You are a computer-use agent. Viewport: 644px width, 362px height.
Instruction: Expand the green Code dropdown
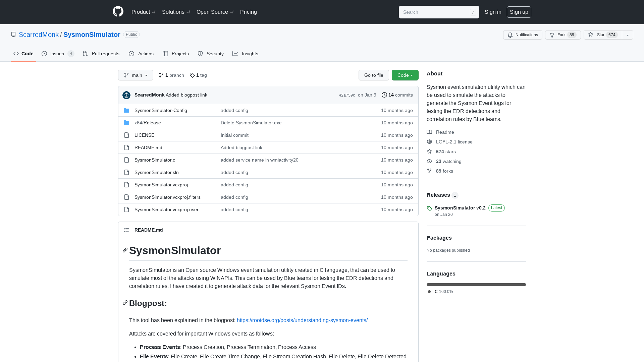click(405, 75)
